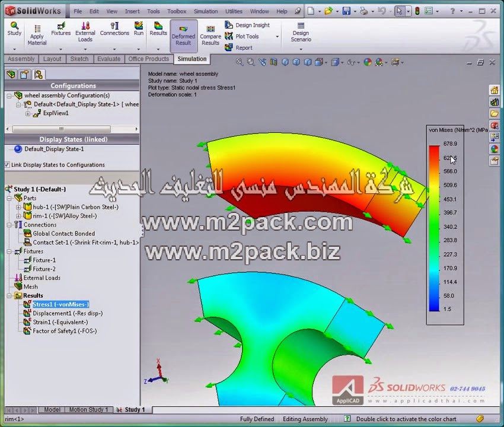This screenshot has height=427, width=504.
Task: Open Design Scenario
Action: (x=301, y=32)
